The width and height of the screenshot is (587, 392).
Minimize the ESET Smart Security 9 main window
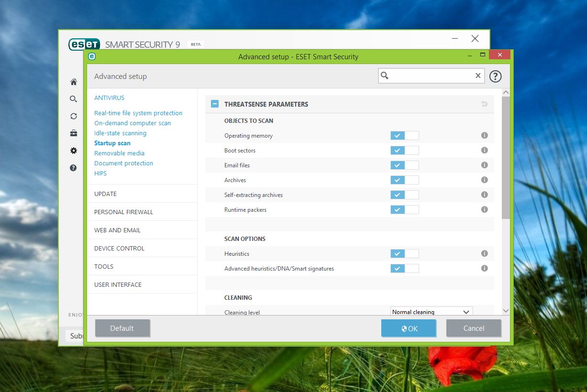click(x=454, y=39)
